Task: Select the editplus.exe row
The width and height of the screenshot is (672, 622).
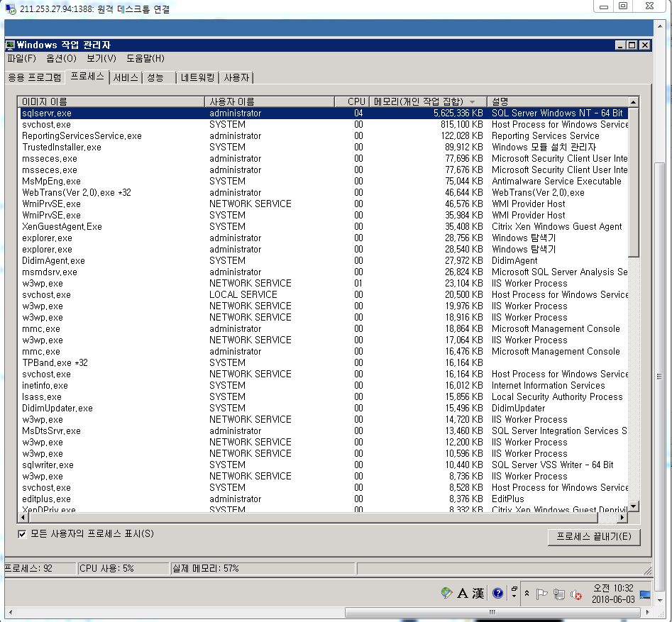Action: click(324, 499)
